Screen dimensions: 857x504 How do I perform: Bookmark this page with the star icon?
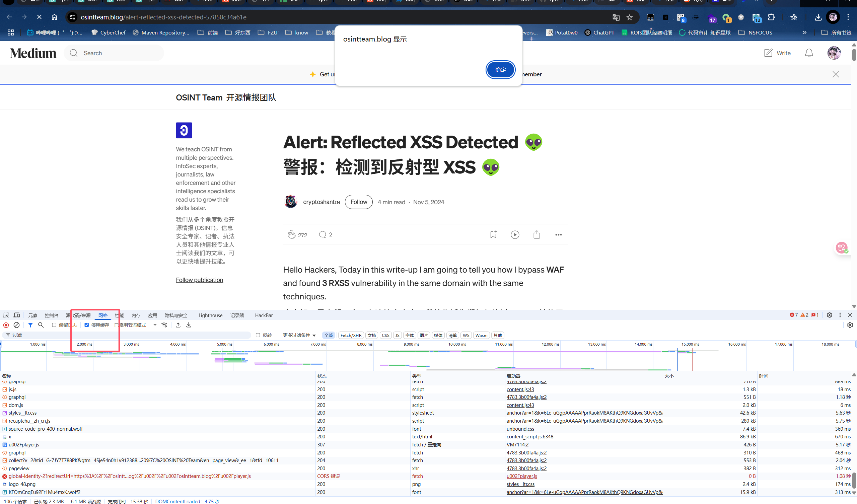click(x=630, y=17)
